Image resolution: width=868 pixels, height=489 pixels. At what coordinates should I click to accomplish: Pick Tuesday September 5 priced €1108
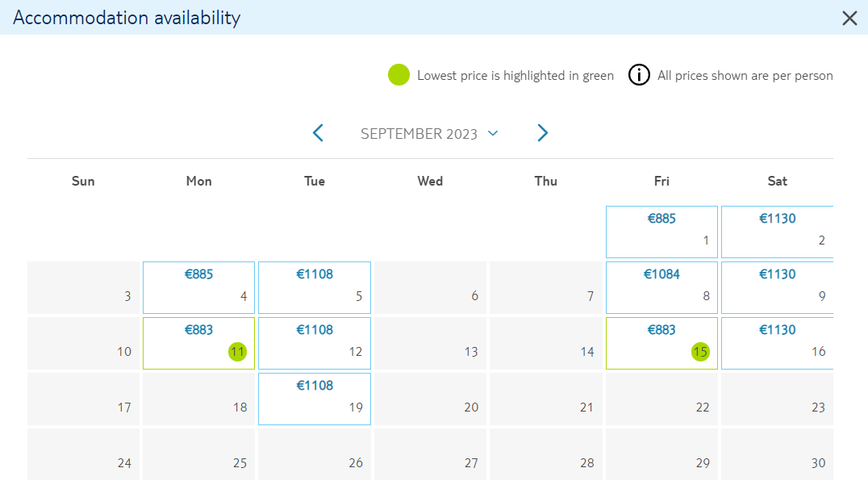[x=315, y=287]
